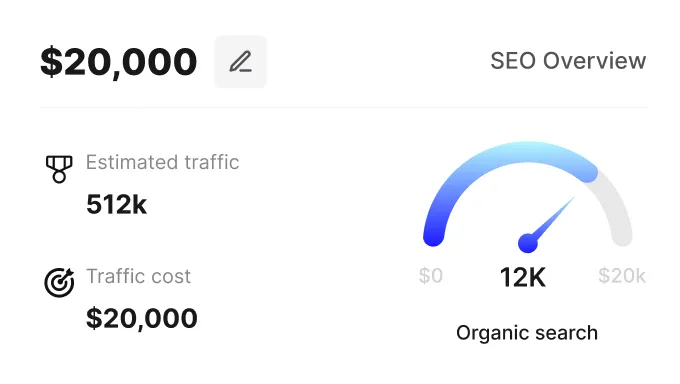Select the $20,000 headline amount

point(118,62)
